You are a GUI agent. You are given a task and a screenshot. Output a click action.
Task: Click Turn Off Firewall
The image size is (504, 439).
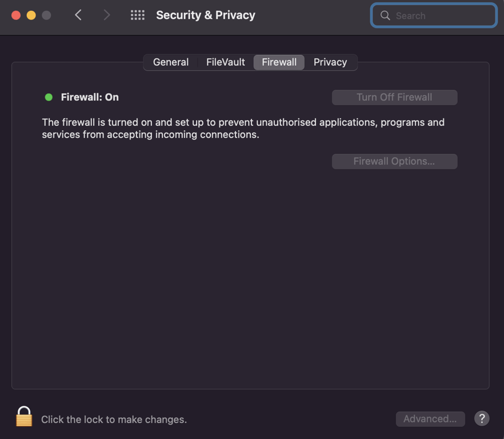click(394, 97)
